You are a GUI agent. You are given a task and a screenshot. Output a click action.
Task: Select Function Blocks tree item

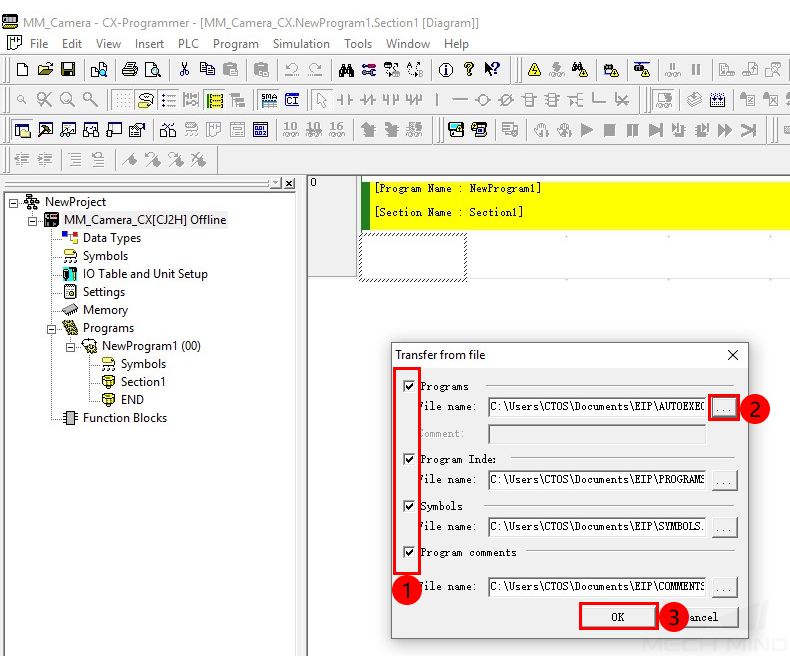[x=124, y=418]
